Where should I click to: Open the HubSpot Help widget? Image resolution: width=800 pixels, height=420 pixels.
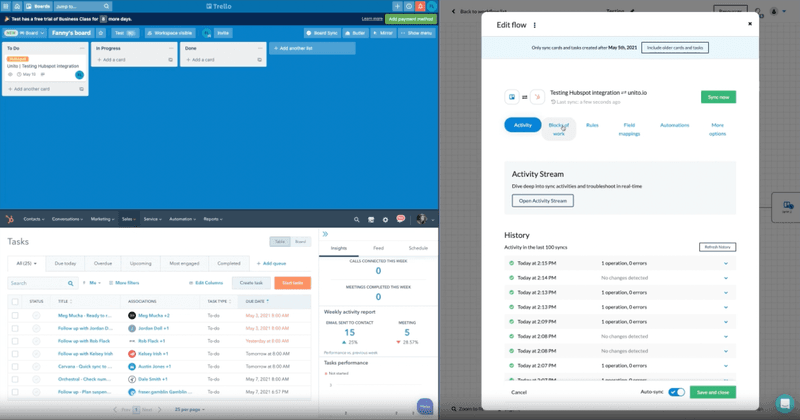425,406
